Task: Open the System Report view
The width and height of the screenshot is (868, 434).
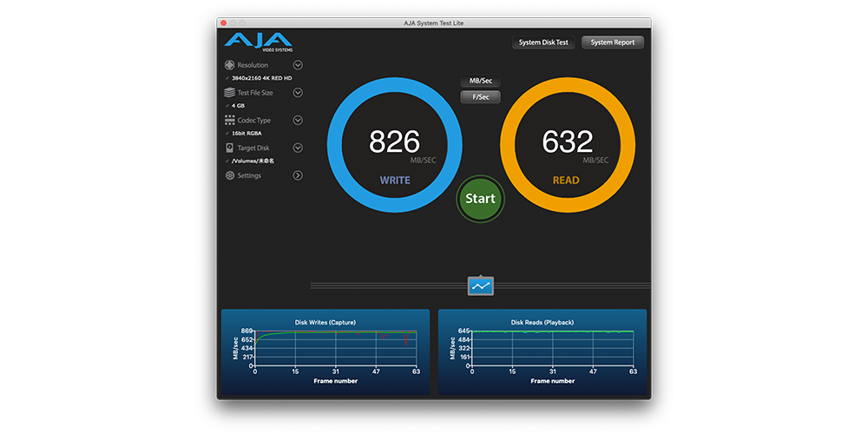Action: pos(612,43)
